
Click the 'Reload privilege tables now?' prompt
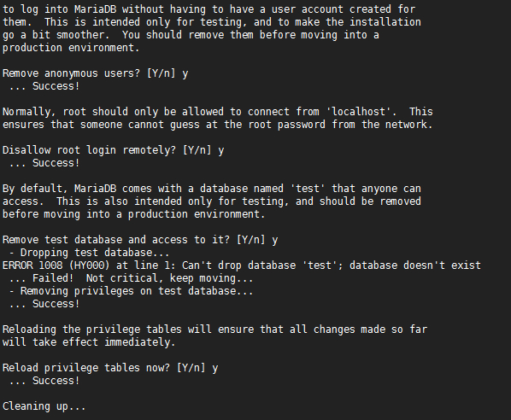pos(110,368)
